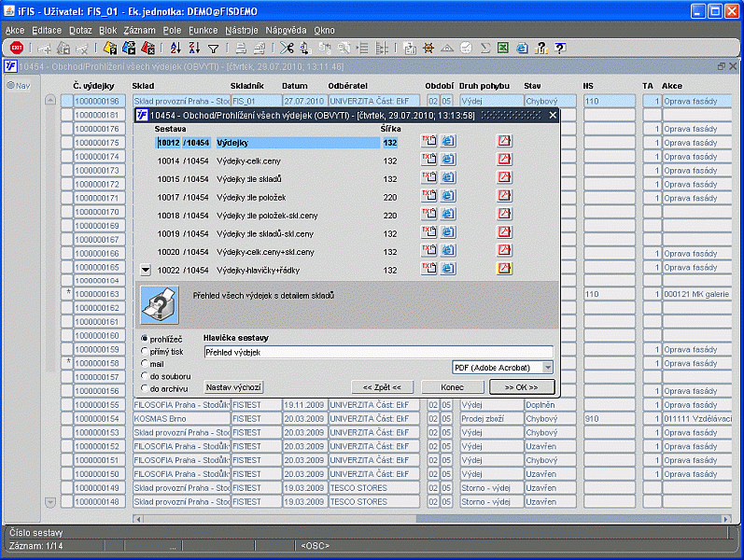
Task: Click PDF icon for first Výdejky row
Action: coord(504,141)
